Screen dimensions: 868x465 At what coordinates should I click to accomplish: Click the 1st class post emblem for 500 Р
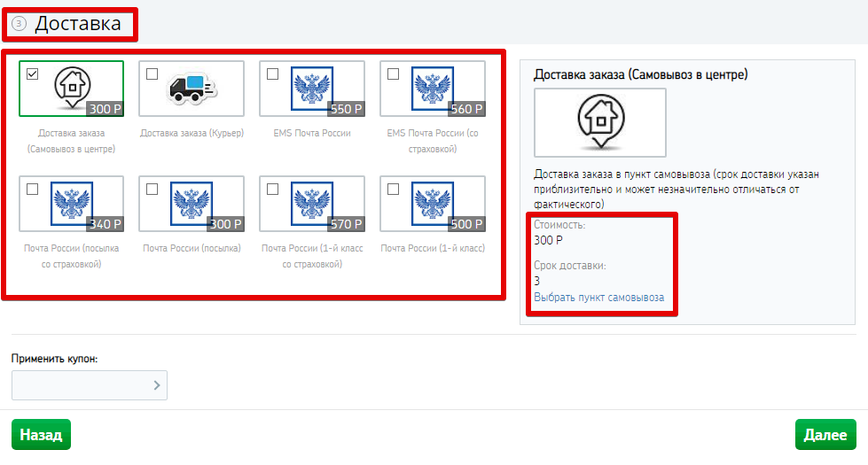coord(433,203)
